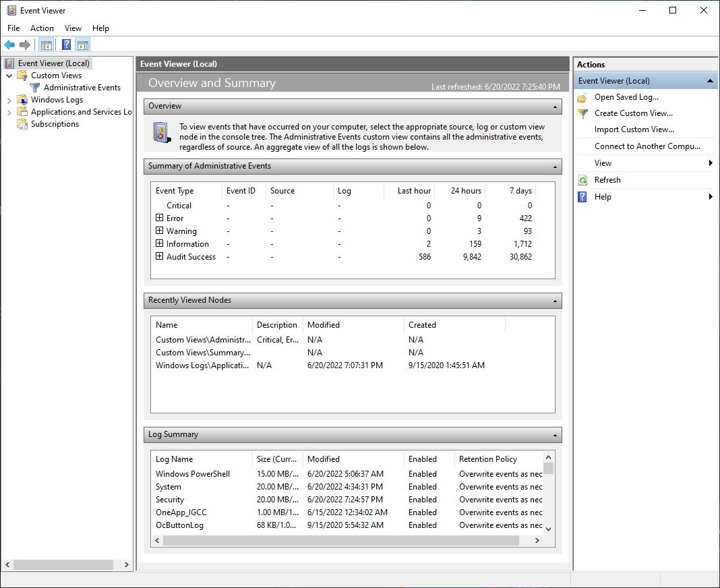Click the Event Viewer app icon in title bar
The image size is (720, 588).
coord(11,10)
